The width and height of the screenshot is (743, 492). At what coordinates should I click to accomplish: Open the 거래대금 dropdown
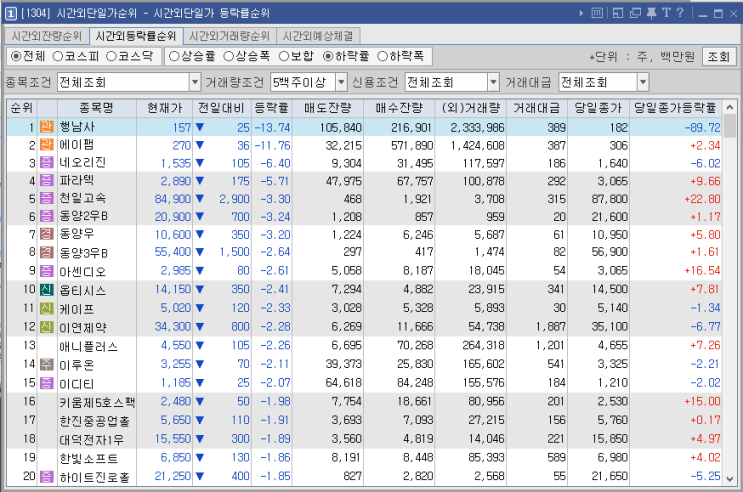tap(643, 82)
